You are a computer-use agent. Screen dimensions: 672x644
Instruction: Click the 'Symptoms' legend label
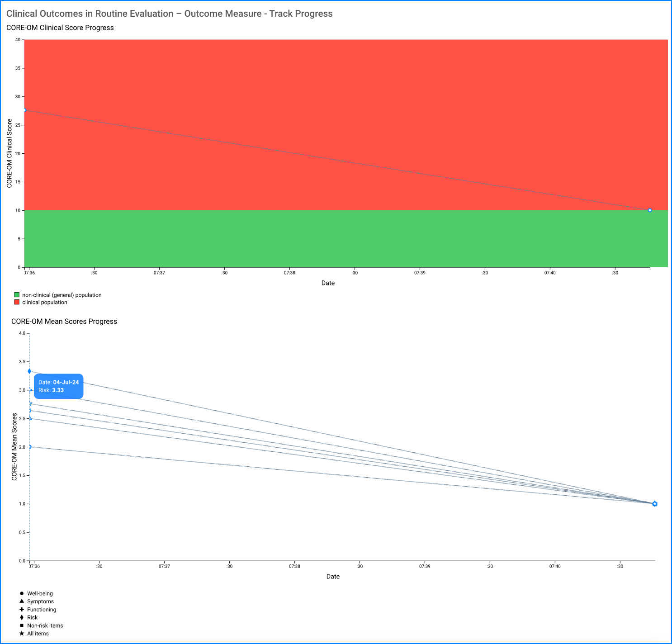pos(40,601)
